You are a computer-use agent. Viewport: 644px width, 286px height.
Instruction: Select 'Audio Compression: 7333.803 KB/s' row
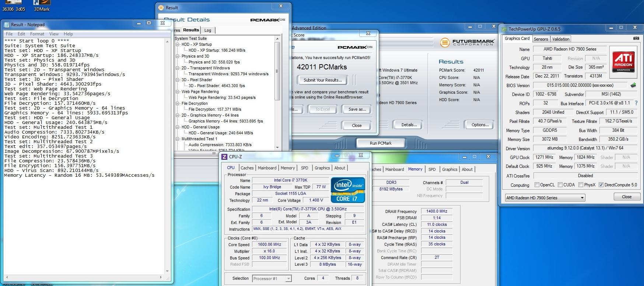point(220,145)
